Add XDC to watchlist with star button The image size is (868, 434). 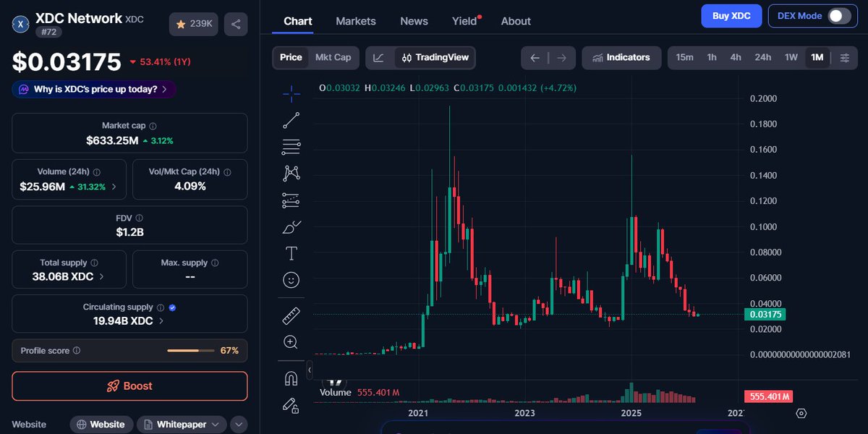[194, 24]
